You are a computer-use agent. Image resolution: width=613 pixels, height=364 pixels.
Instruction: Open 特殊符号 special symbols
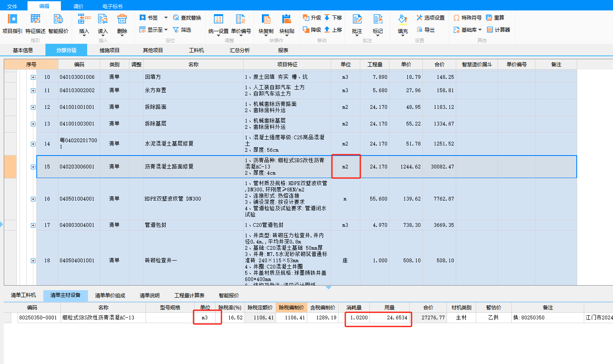pyautogui.click(x=467, y=18)
